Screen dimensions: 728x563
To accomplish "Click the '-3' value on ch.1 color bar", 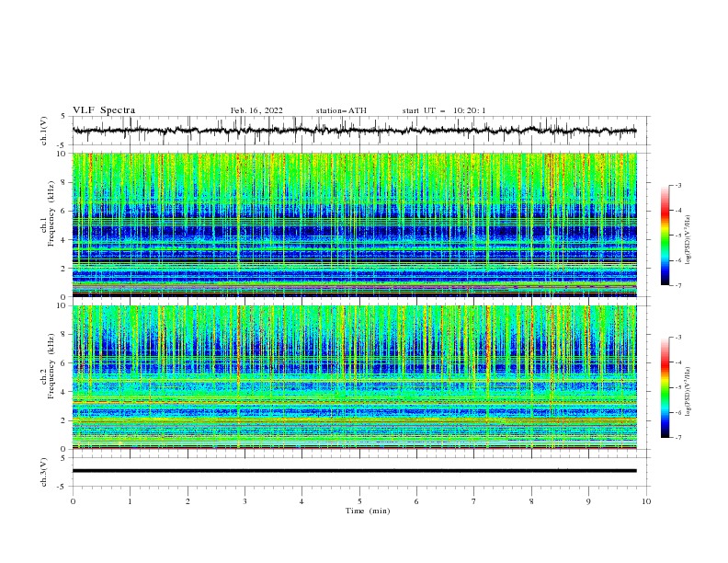I will 678,185.
